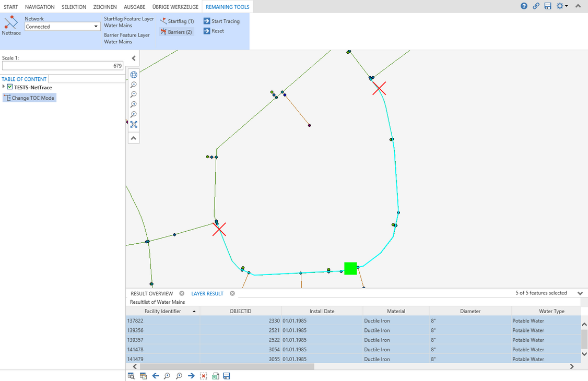Expand the TESTS-NetTrace tree node
Image resolution: width=588 pixels, height=381 pixels.
pos(4,87)
